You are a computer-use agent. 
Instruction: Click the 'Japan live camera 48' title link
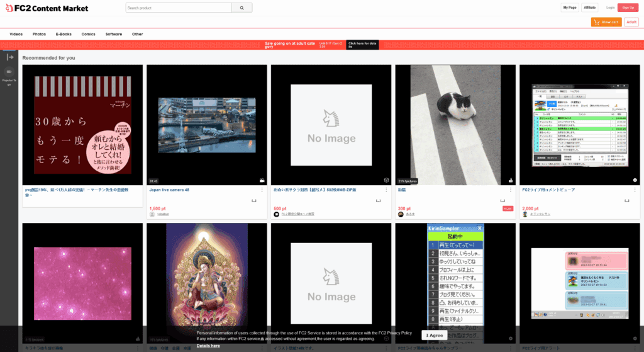169,190
